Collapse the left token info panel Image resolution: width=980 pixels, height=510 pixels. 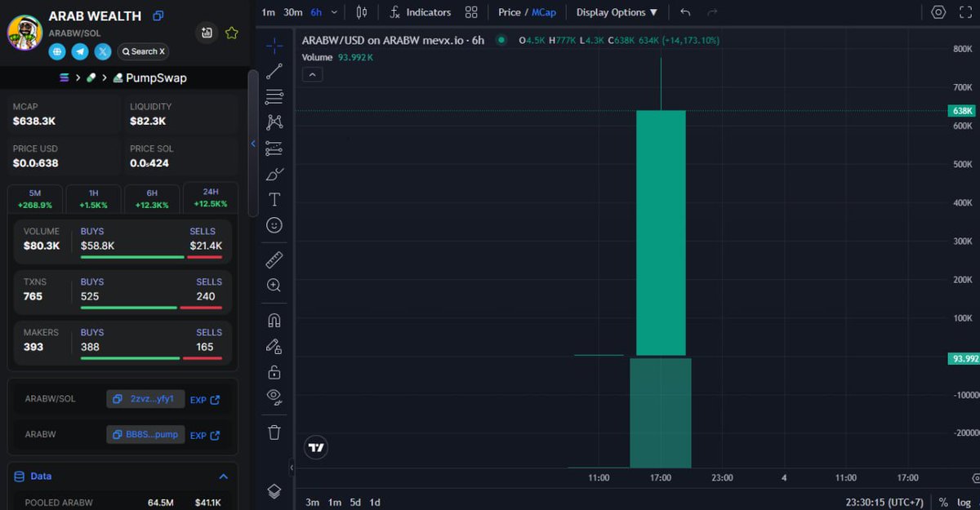click(253, 144)
